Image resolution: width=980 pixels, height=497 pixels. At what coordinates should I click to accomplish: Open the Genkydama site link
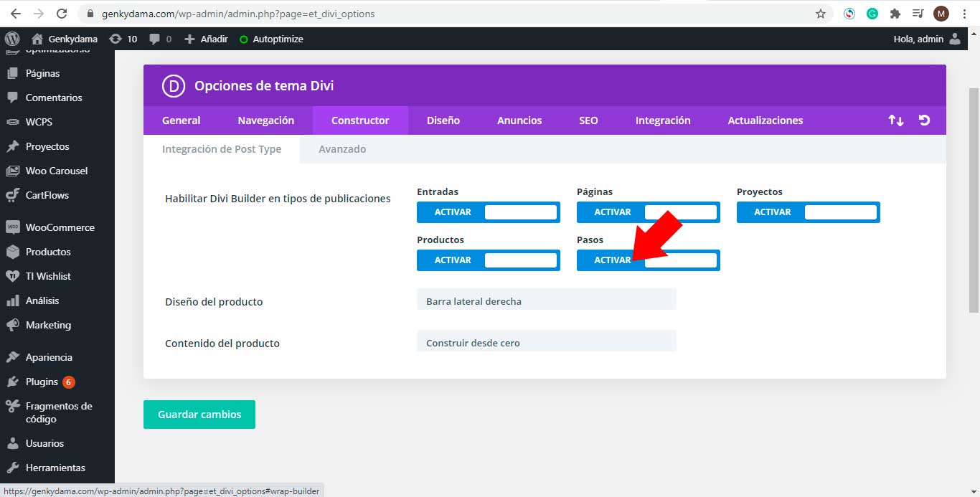(65, 39)
